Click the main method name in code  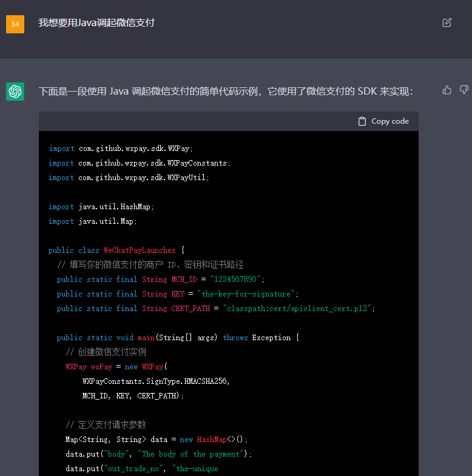(x=146, y=338)
